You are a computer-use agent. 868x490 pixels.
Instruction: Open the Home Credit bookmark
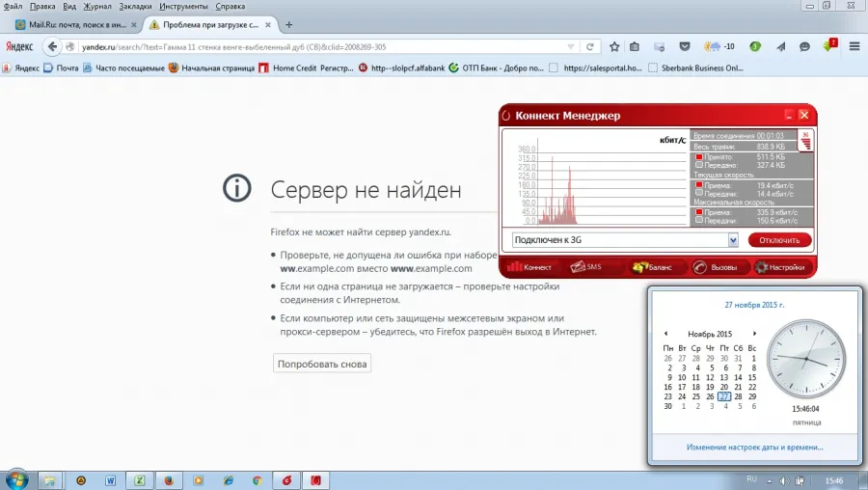point(306,68)
